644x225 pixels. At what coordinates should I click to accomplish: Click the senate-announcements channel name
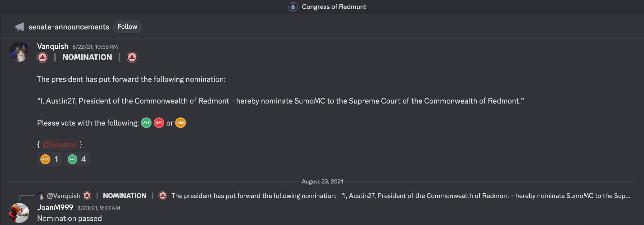69,27
